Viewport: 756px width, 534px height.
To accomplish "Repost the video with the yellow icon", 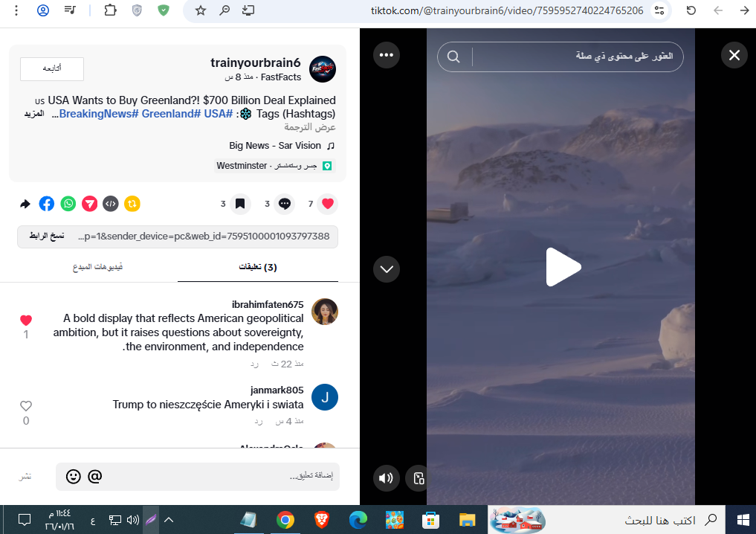I will tap(132, 204).
